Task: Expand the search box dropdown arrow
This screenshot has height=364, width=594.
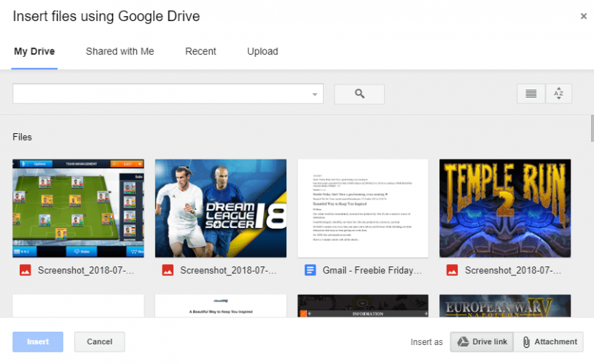Action: pyautogui.click(x=315, y=94)
